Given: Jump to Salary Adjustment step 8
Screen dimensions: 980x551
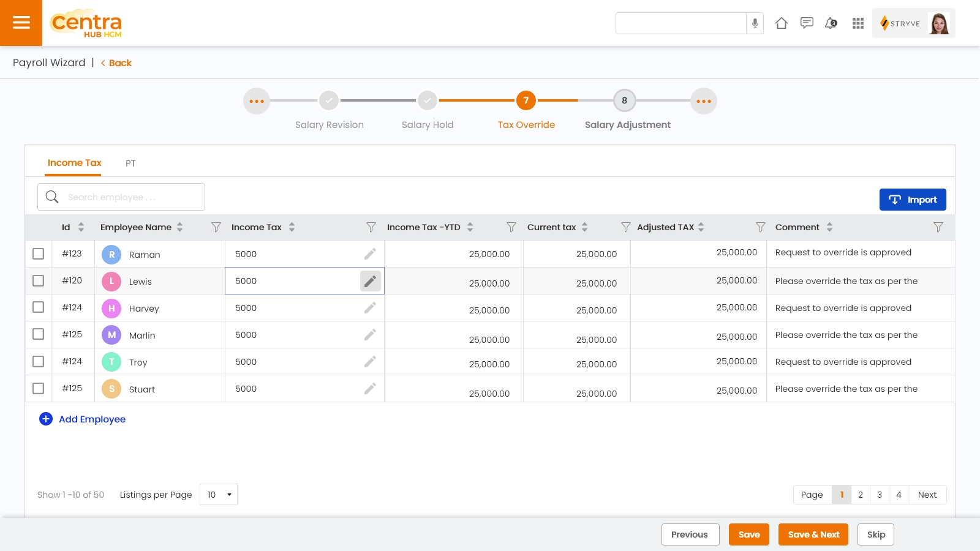Looking at the screenshot, I should coord(624,101).
